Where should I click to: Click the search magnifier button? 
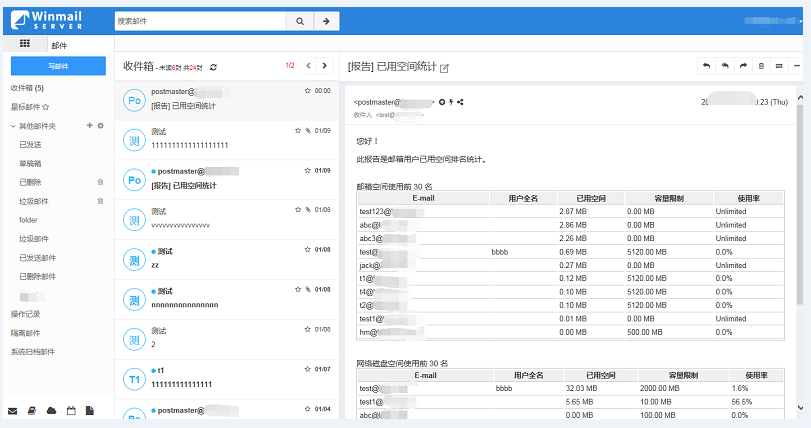300,21
